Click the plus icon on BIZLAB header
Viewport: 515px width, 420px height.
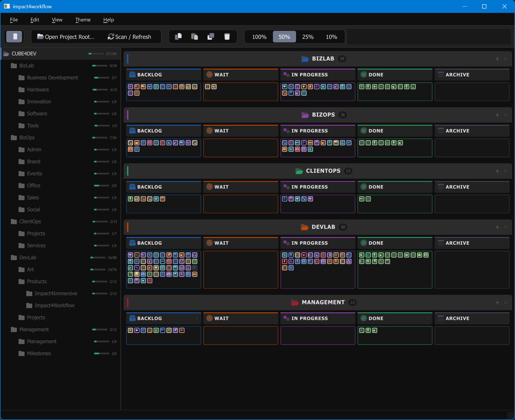[497, 59]
